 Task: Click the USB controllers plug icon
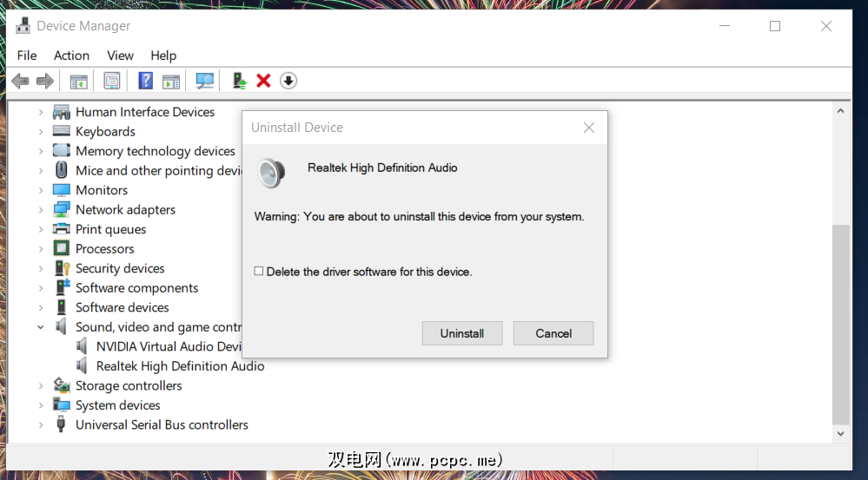click(x=61, y=424)
